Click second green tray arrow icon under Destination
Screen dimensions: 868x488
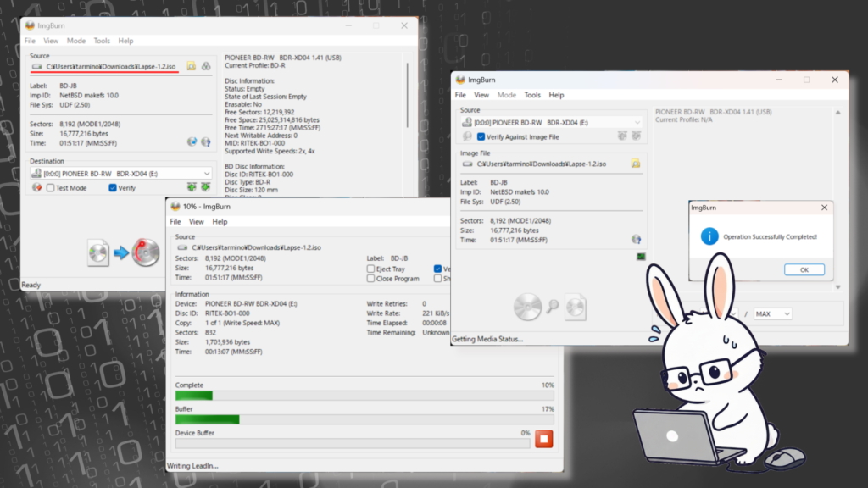click(205, 187)
